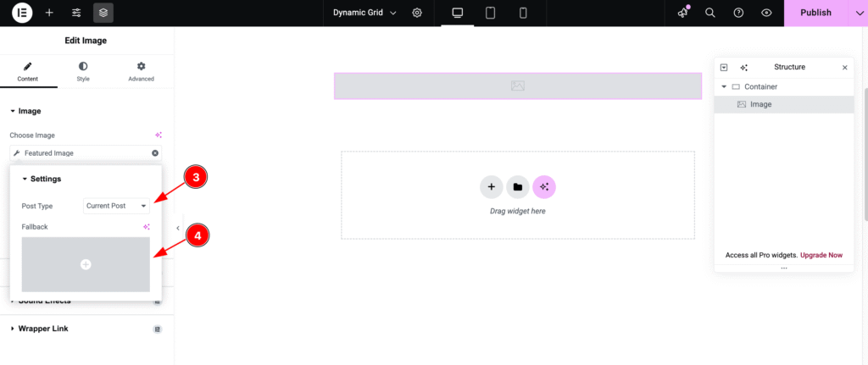Image resolution: width=868 pixels, height=365 pixels.
Task: Switch to mobile view mode
Action: click(523, 13)
